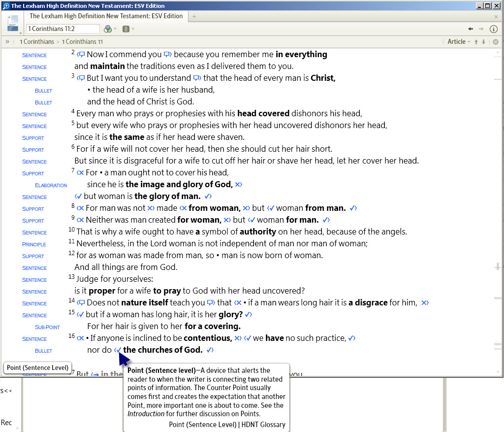Viewport: 504px width, 432px height.
Task: Click SENTENCE label beside verse 10
Action: tap(34, 233)
